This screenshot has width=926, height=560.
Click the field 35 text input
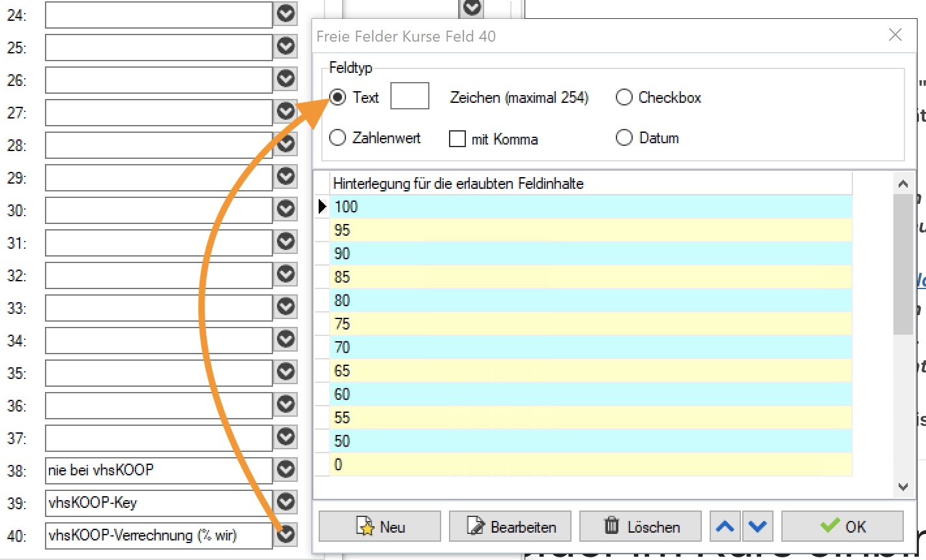[159, 372]
